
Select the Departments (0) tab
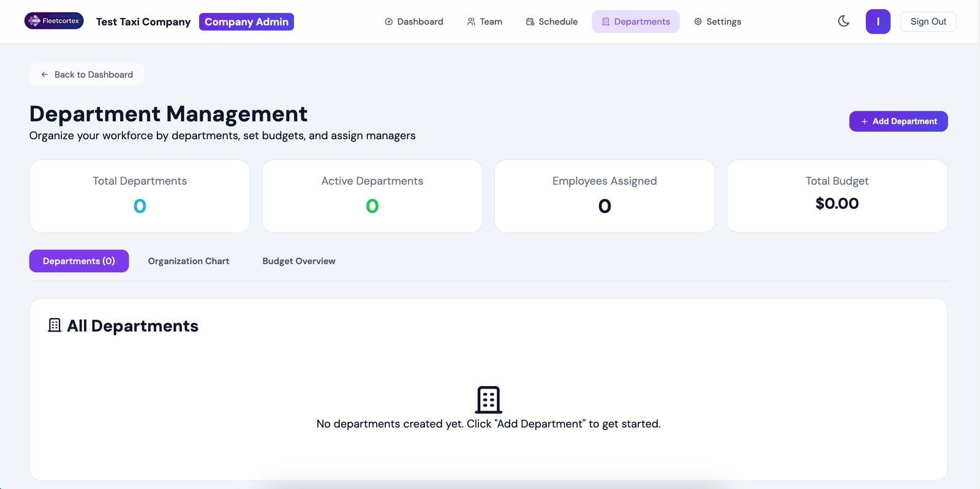[79, 261]
